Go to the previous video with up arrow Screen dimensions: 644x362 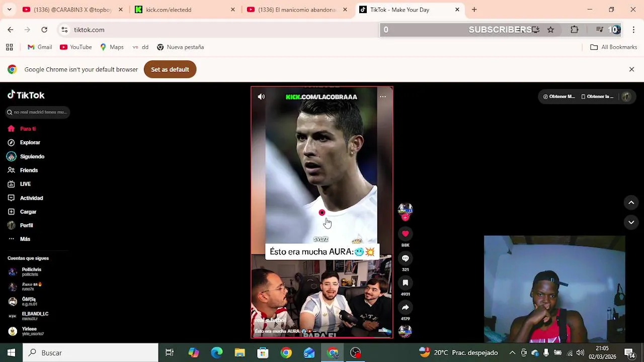pyautogui.click(x=631, y=203)
